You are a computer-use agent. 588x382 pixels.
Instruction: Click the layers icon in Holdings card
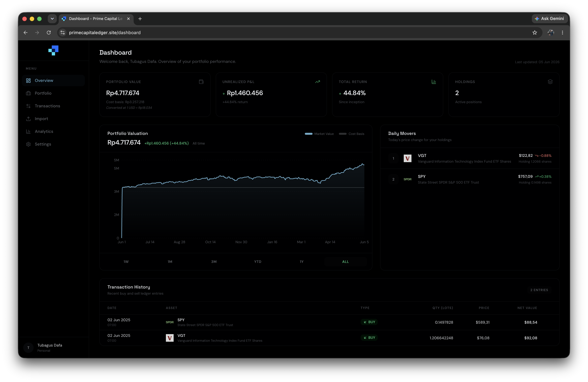pos(550,82)
